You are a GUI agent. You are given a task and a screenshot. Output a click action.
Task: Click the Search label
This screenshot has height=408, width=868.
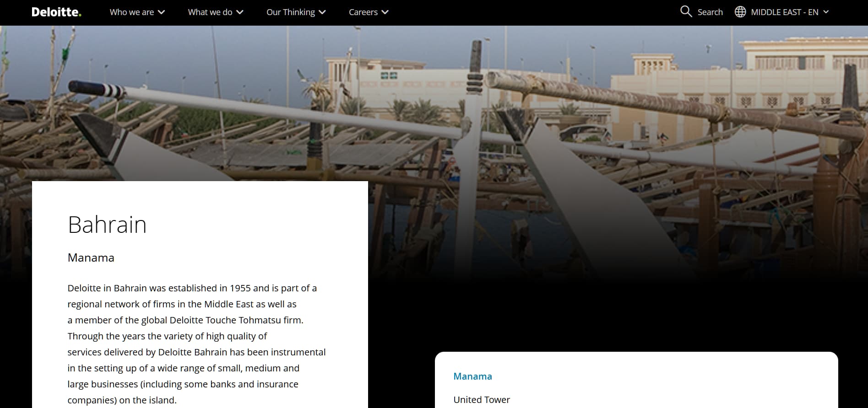tap(710, 12)
